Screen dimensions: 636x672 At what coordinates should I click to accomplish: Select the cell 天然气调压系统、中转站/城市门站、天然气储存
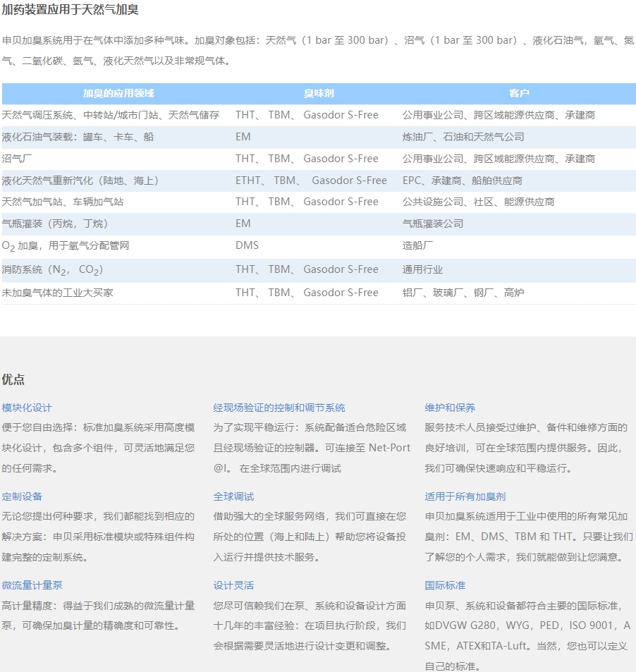[x=111, y=115]
